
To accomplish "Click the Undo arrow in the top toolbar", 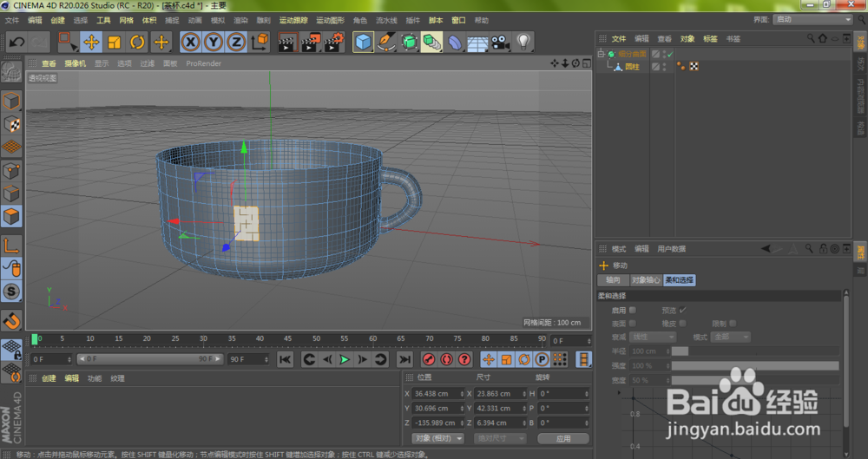I will pos(16,42).
